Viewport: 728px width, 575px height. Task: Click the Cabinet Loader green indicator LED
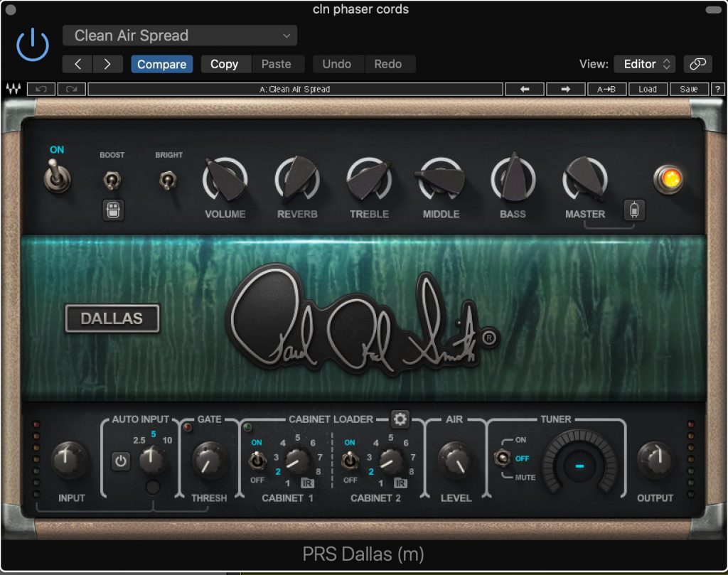[247, 427]
